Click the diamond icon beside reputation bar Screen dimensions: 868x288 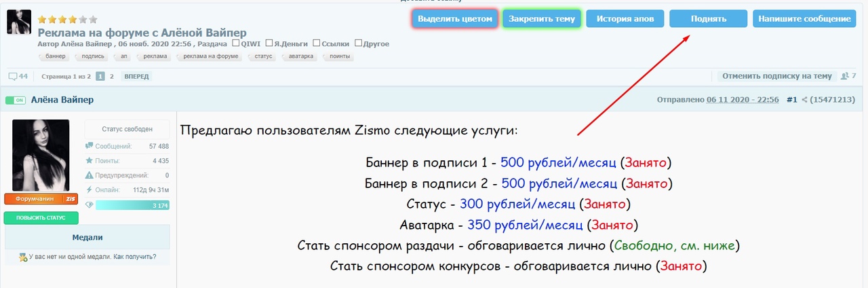click(89, 204)
